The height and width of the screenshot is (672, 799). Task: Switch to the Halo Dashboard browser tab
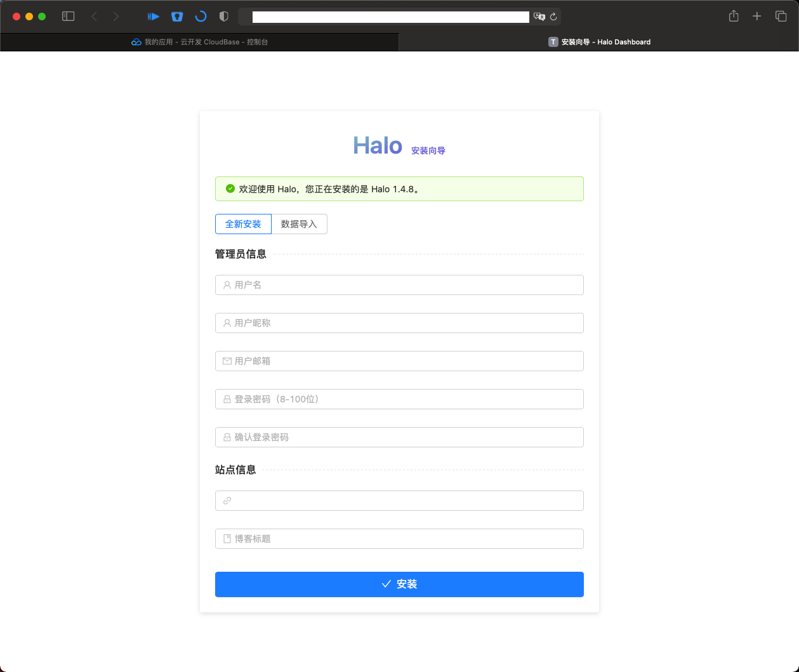[599, 42]
